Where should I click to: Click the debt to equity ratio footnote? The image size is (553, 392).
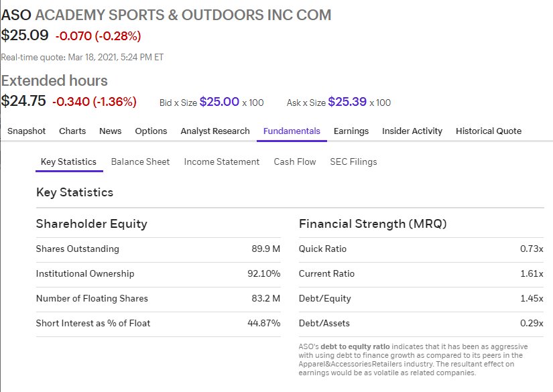(414, 360)
